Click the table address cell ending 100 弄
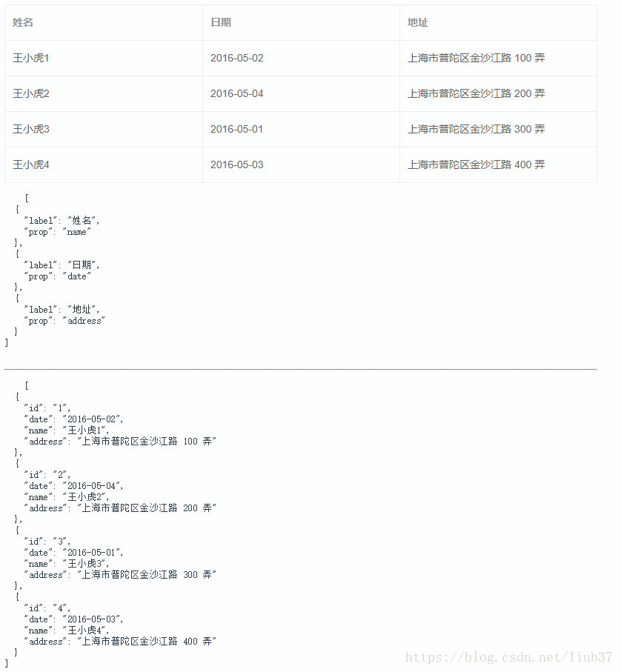Screen dimensions: 621x672 tap(476, 58)
